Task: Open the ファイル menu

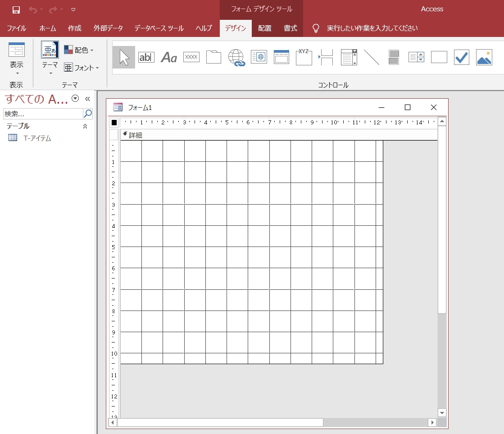Action: coord(16,28)
